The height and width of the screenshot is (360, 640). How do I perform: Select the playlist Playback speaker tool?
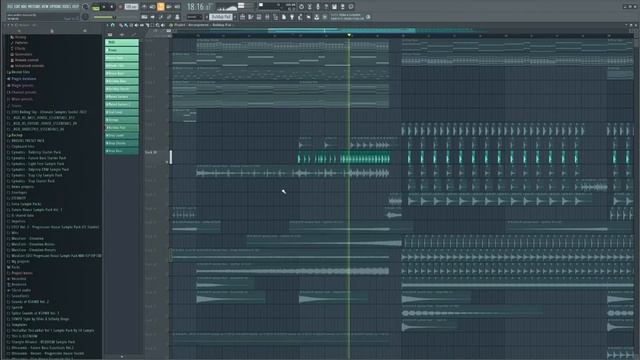pos(163,25)
